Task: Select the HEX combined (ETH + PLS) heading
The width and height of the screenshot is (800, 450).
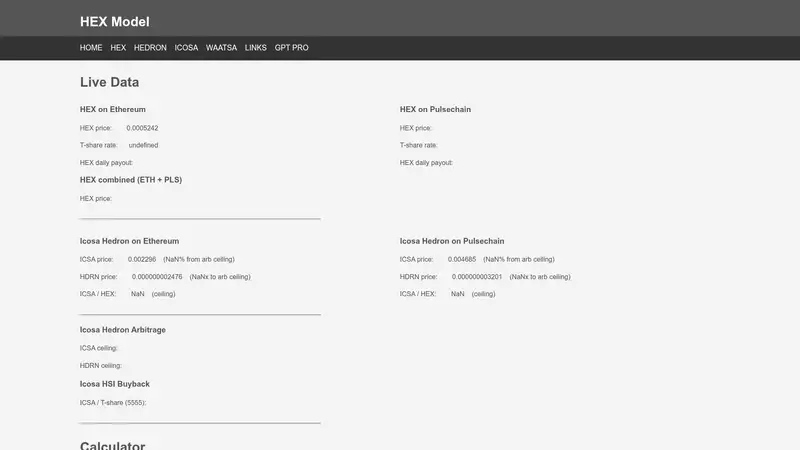Action: point(131,180)
